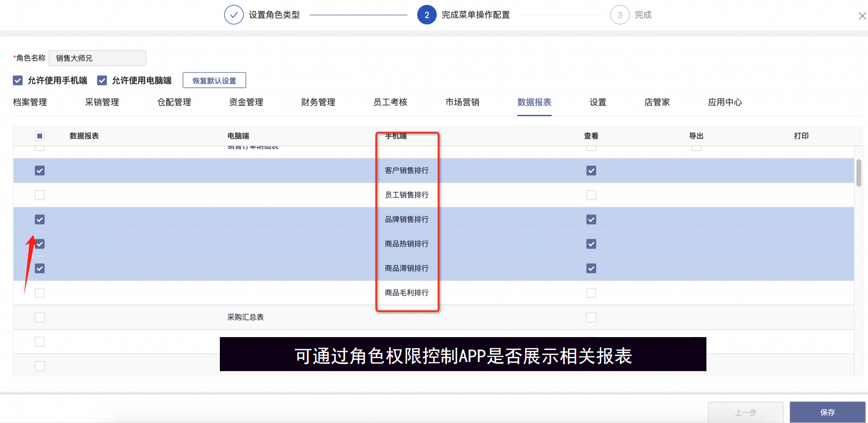Click the 保存 button

[x=827, y=412]
